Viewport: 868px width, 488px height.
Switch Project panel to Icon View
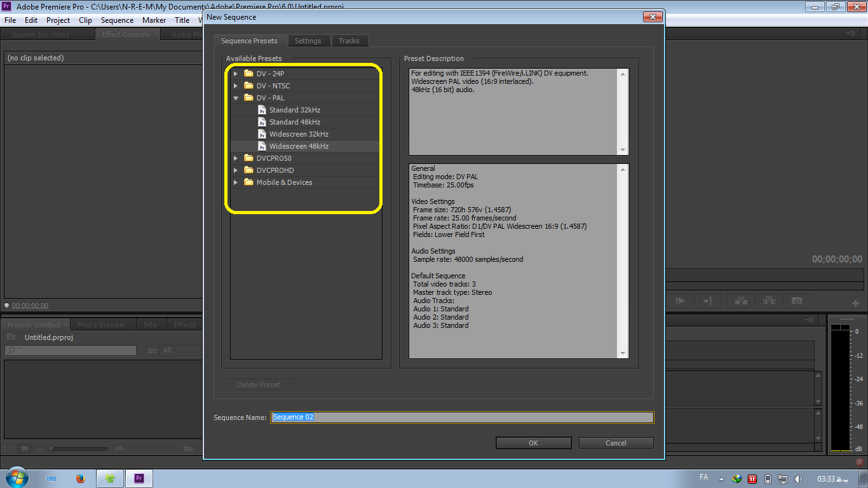(x=25, y=449)
